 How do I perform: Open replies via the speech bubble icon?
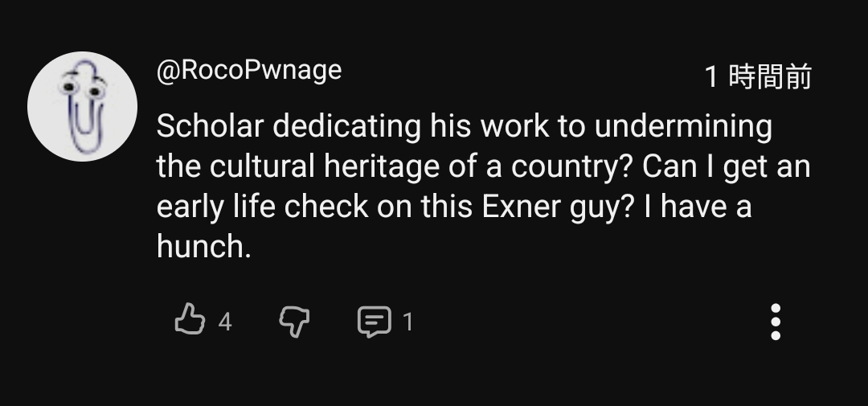(x=374, y=322)
